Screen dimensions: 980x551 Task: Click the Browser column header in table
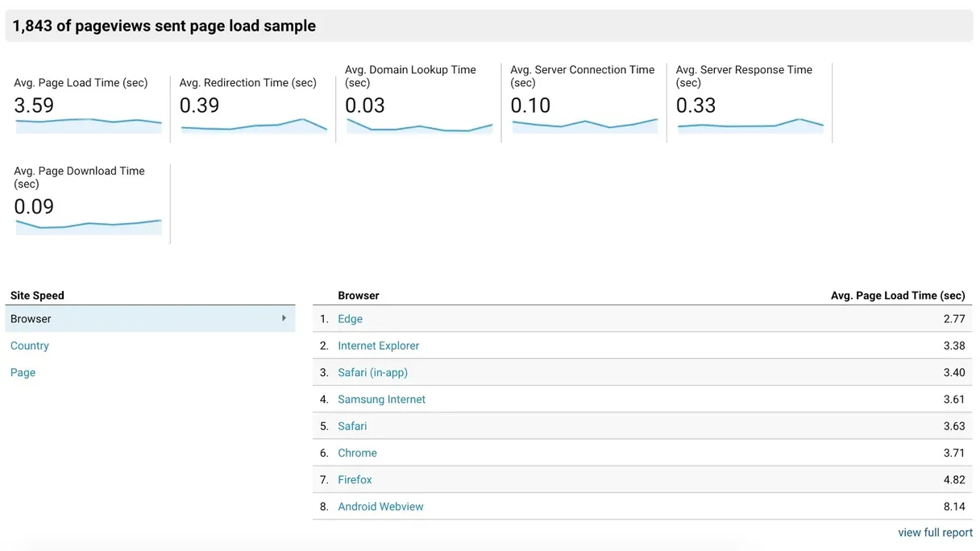(359, 296)
